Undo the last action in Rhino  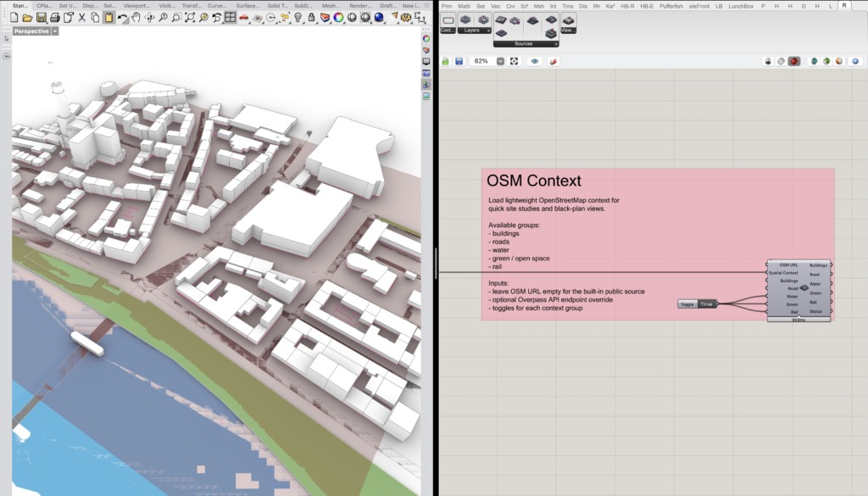(x=122, y=18)
